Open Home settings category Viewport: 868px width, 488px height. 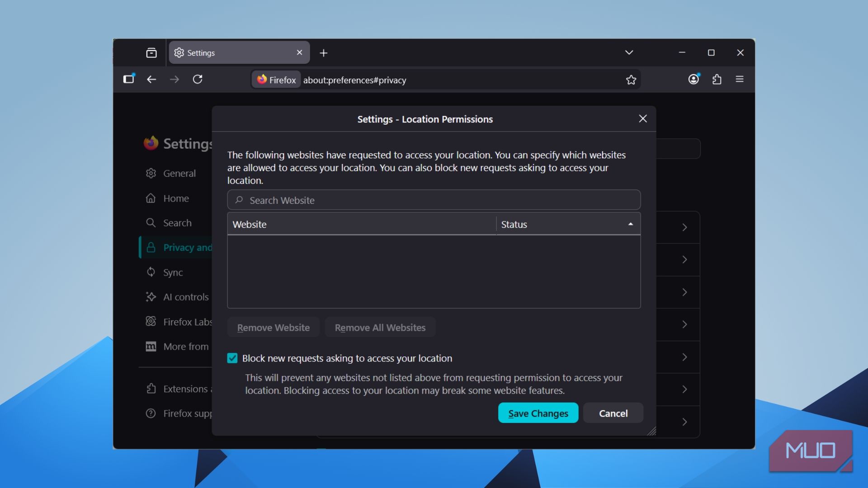[x=175, y=198]
